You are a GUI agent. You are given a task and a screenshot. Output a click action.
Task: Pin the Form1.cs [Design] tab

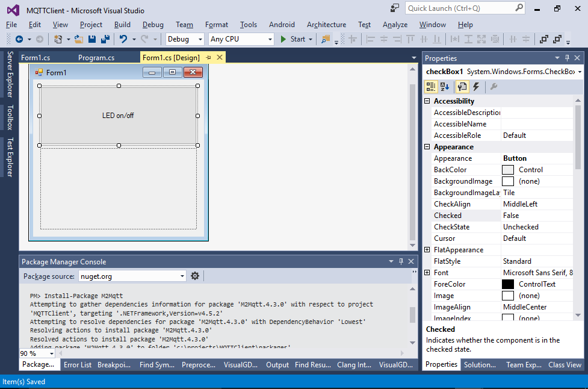[208, 57]
